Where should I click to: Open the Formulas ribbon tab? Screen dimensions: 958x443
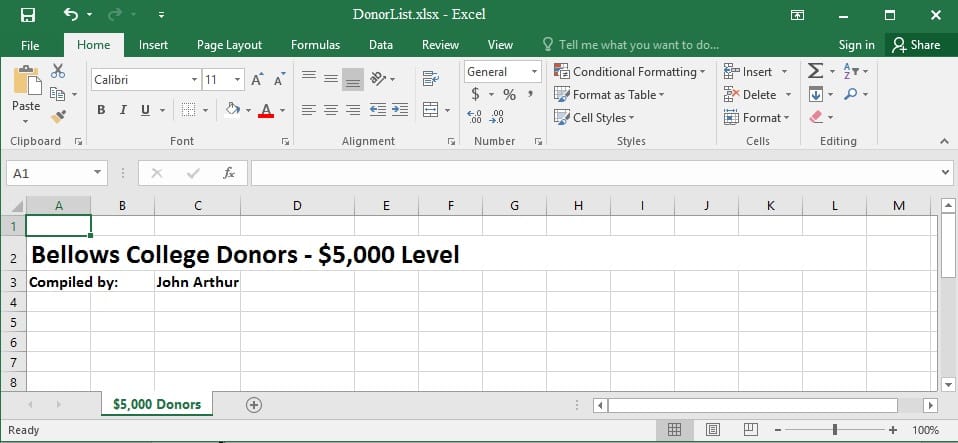click(x=315, y=45)
